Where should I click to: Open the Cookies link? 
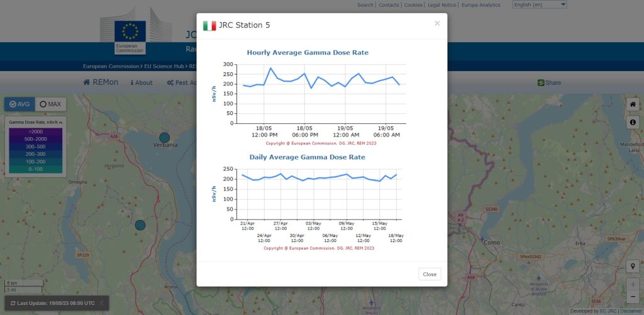(x=413, y=5)
